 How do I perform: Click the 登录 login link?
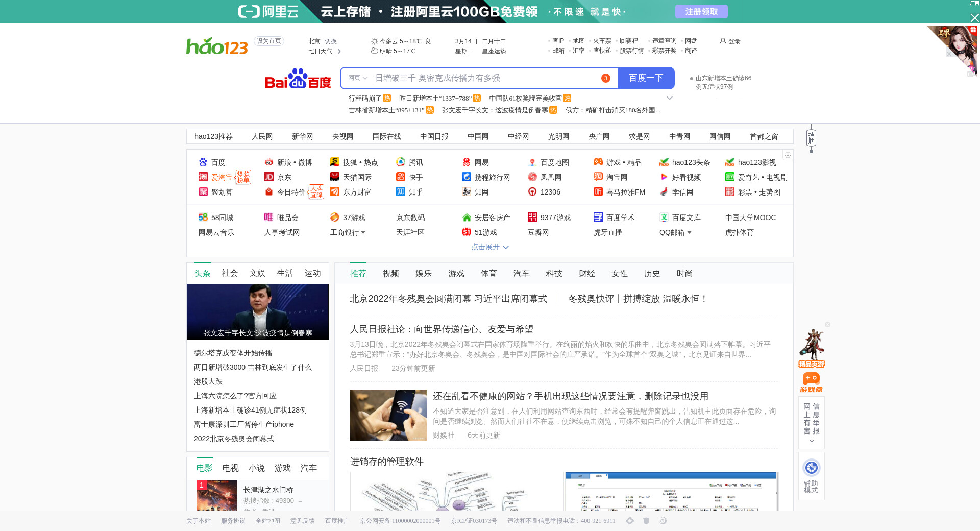[730, 41]
